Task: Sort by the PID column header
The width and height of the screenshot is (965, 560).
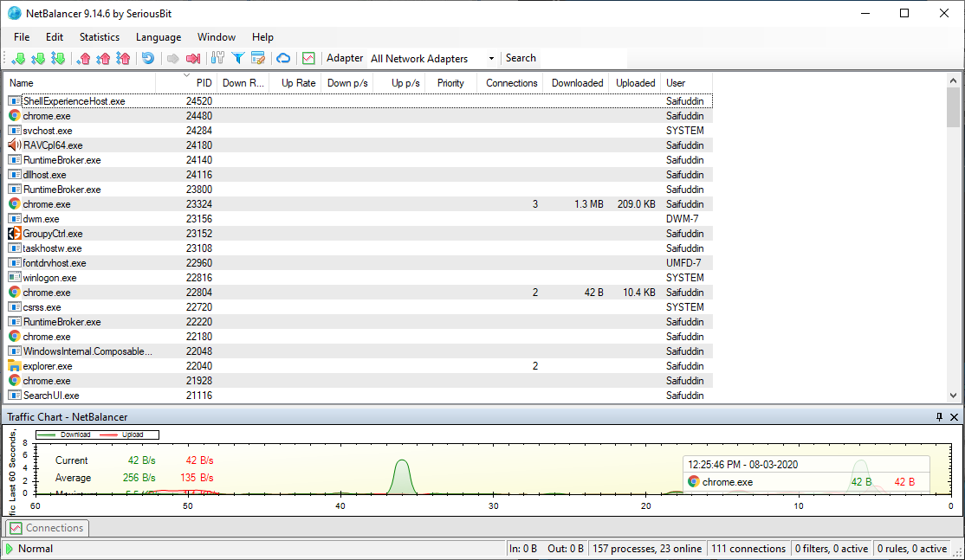Action: click(x=186, y=83)
